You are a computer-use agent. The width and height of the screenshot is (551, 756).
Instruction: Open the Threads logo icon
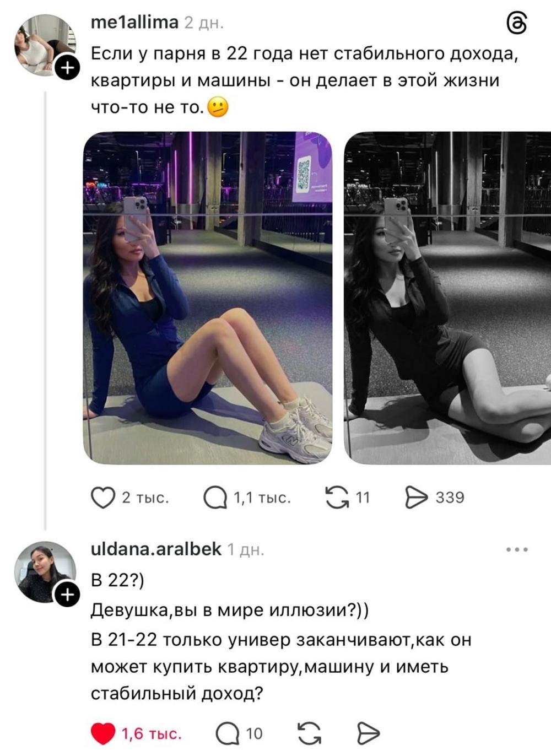516,23
